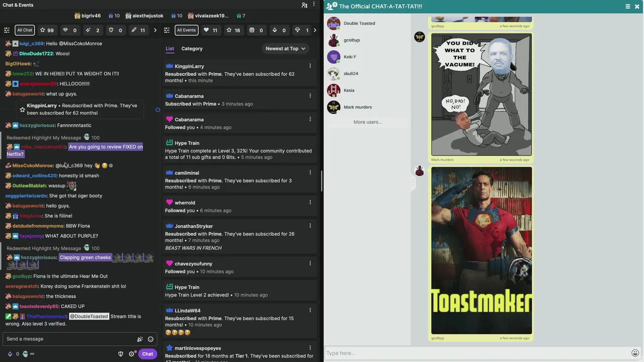Click the celebration emote icon in message box

click(x=140, y=339)
